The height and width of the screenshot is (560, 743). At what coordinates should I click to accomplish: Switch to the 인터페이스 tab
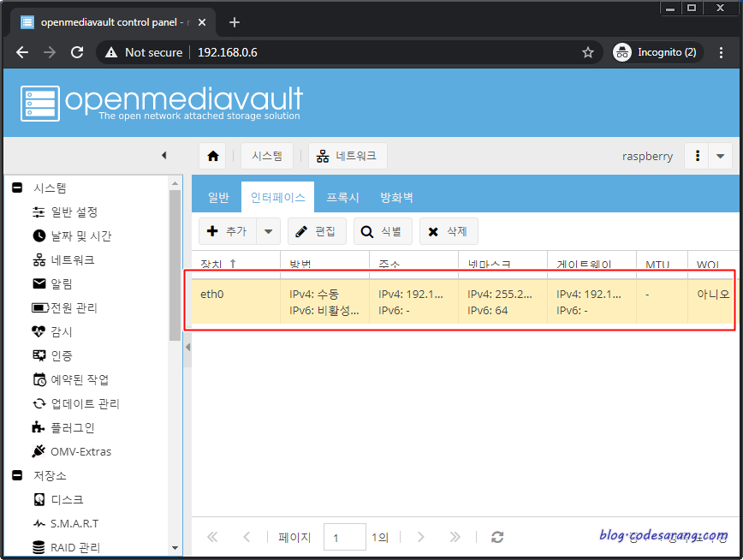tap(277, 197)
